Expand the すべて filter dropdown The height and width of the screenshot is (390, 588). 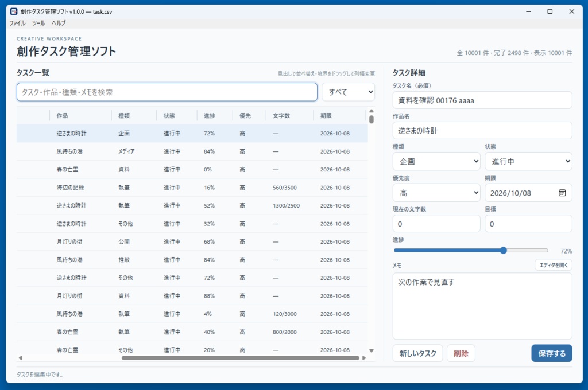tap(349, 92)
